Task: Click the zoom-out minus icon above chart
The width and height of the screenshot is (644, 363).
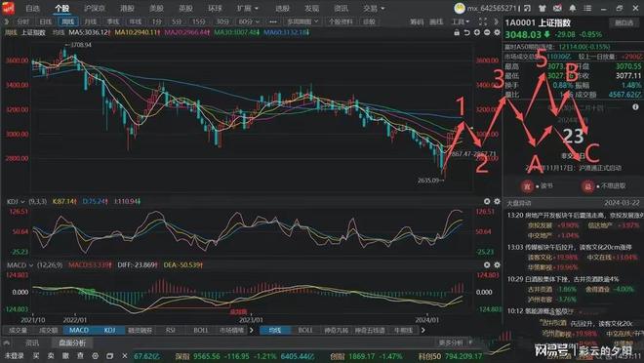Action: [x=487, y=32]
